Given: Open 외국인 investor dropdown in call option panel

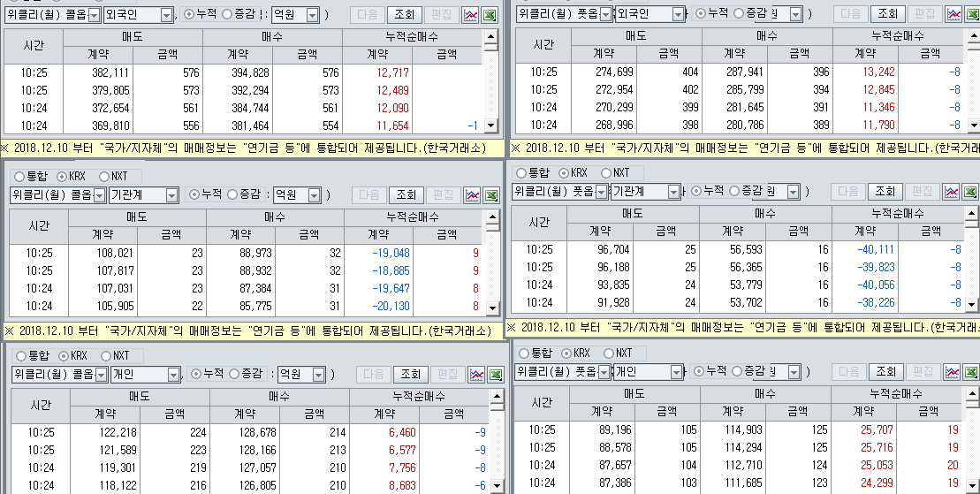Looking at the screenshot, I should 167,15.
